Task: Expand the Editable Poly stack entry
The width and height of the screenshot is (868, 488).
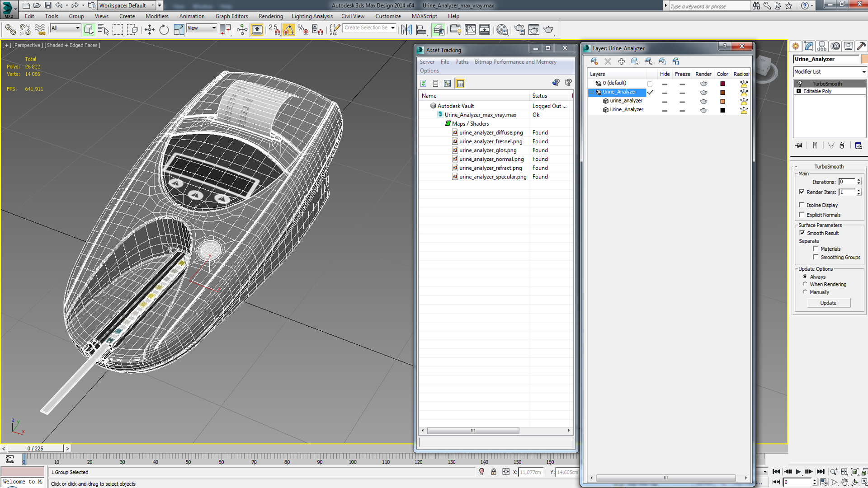Action: [x=799, y=91]
